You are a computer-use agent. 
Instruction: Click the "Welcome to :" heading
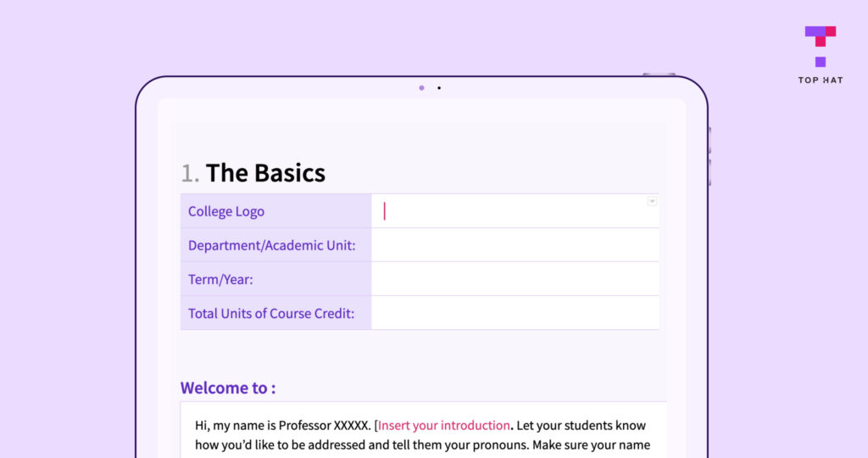(x=227, y=388)
